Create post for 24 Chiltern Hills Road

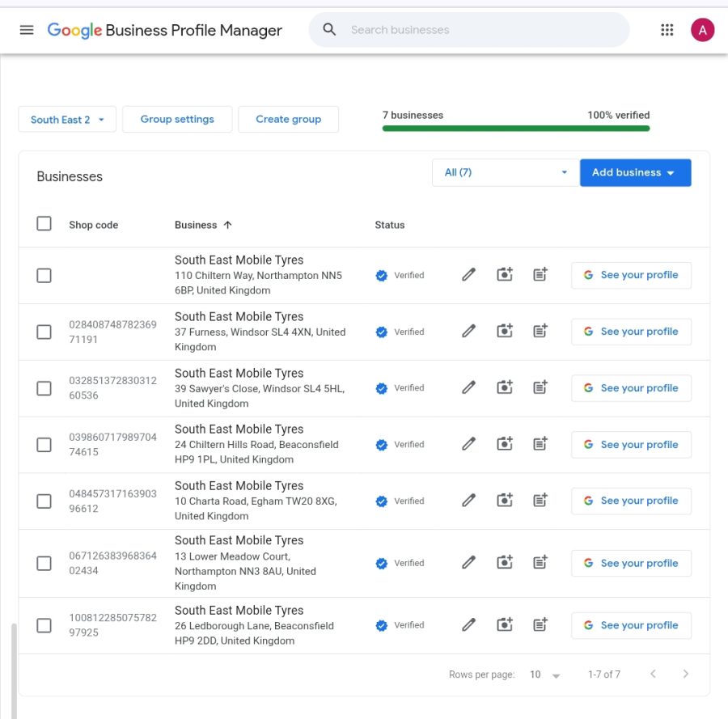[x=540, y=444]
